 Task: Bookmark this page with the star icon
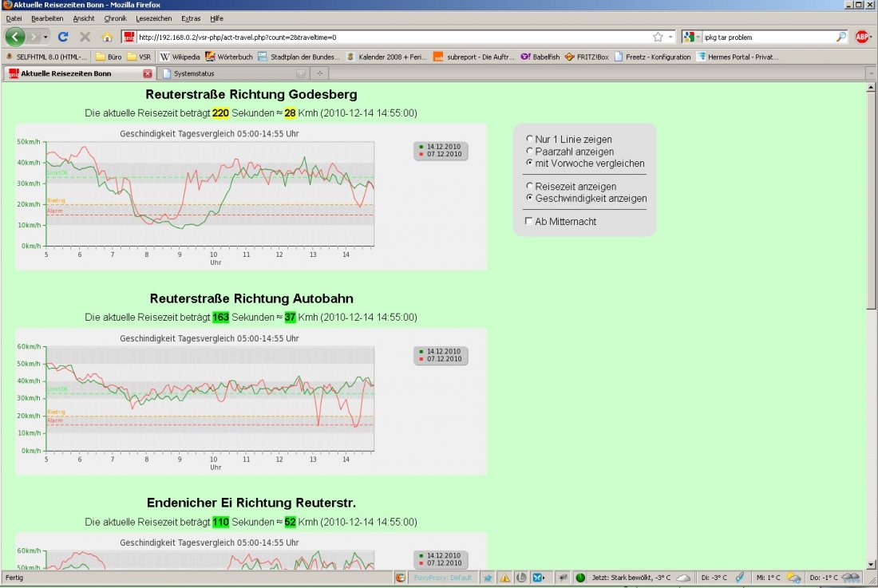pyautogui.click(x=658, y=37)
